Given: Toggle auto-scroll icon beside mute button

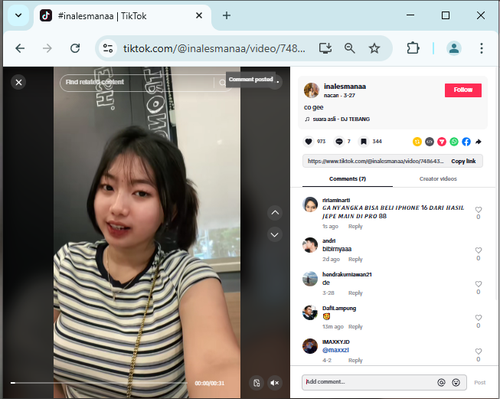Looking at the screenshot, I should point(256,383).
